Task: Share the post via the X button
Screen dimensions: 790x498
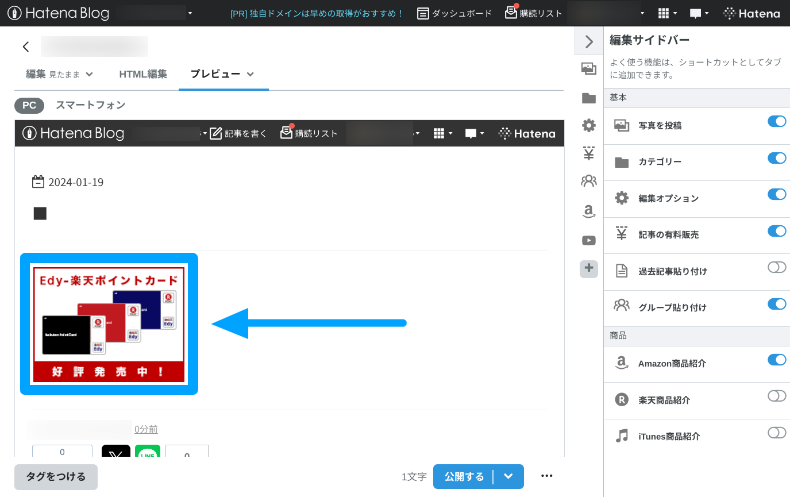Action: pyautogui.click(x=116, y=452)
